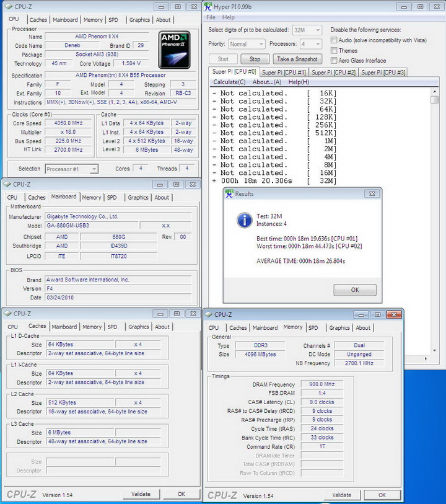The width and height of the screenshot is (446, 504).
Task: Click the Results dialog title icon
Action: coord(229,193)
